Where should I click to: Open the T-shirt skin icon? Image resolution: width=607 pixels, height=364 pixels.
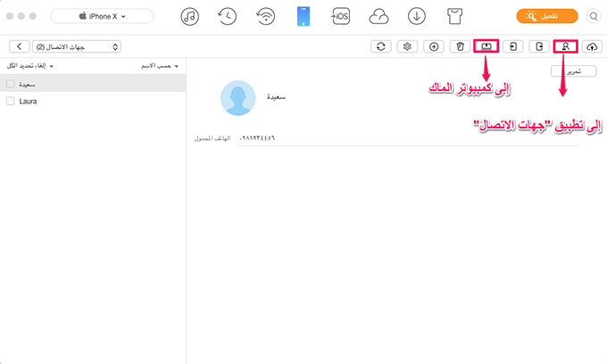click(x=454, y=17)
